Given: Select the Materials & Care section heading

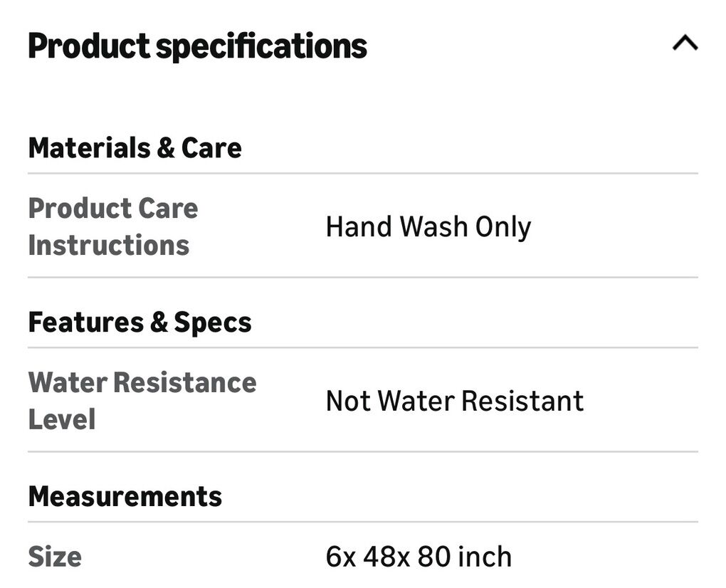Looking at the screenshot, I should point(135,147).
